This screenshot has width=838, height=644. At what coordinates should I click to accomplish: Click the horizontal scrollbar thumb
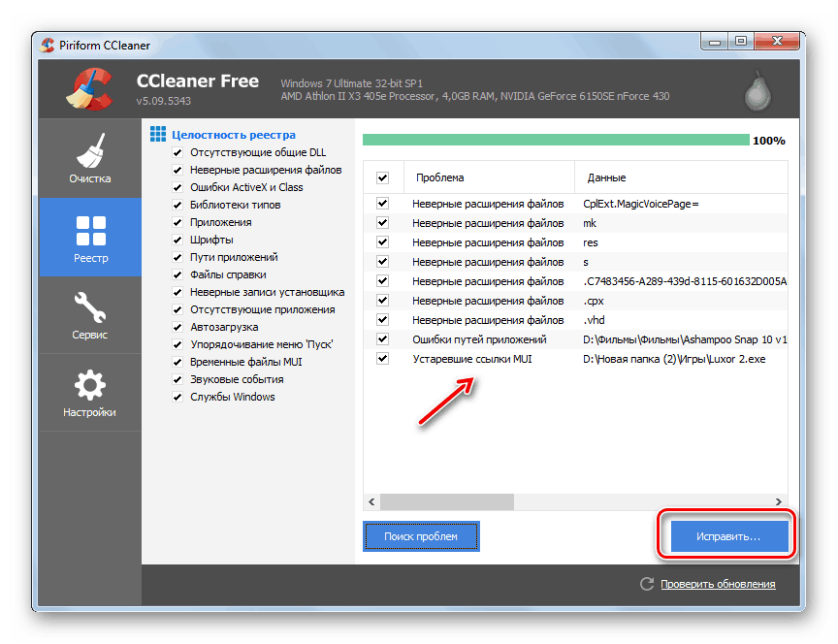(447, 501)
